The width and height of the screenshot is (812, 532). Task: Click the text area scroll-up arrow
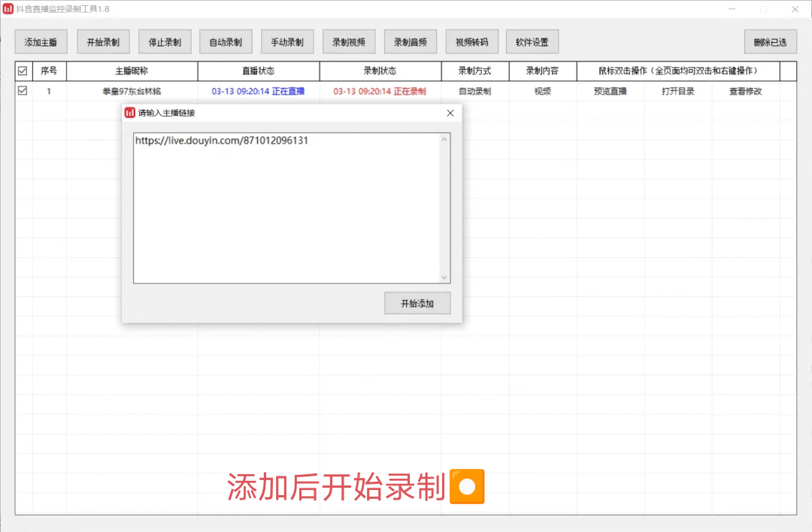click(x=444, y=140)
